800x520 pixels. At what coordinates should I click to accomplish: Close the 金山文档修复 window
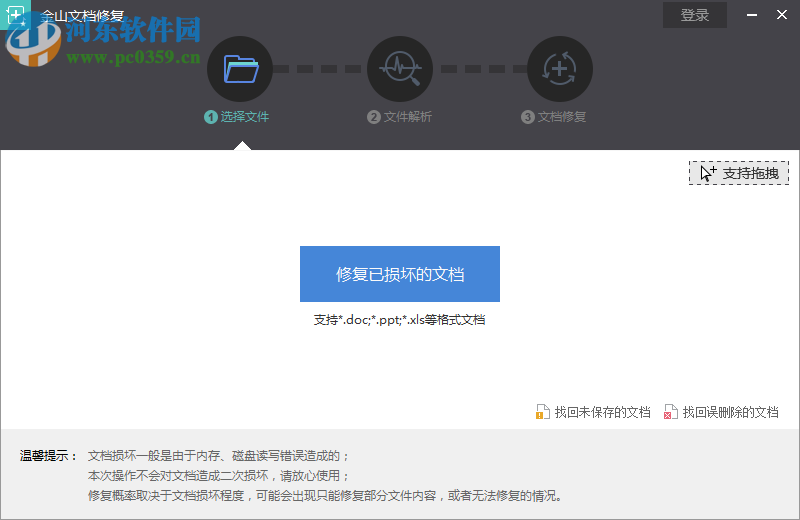coord(782,15)
